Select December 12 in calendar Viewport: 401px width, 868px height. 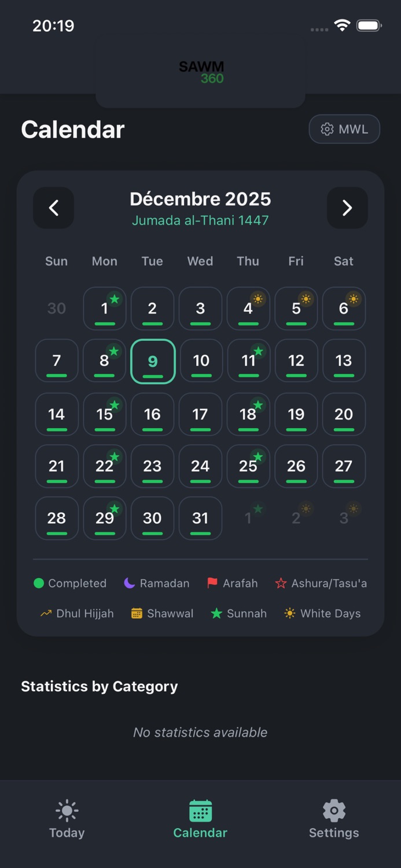point(296,361)
